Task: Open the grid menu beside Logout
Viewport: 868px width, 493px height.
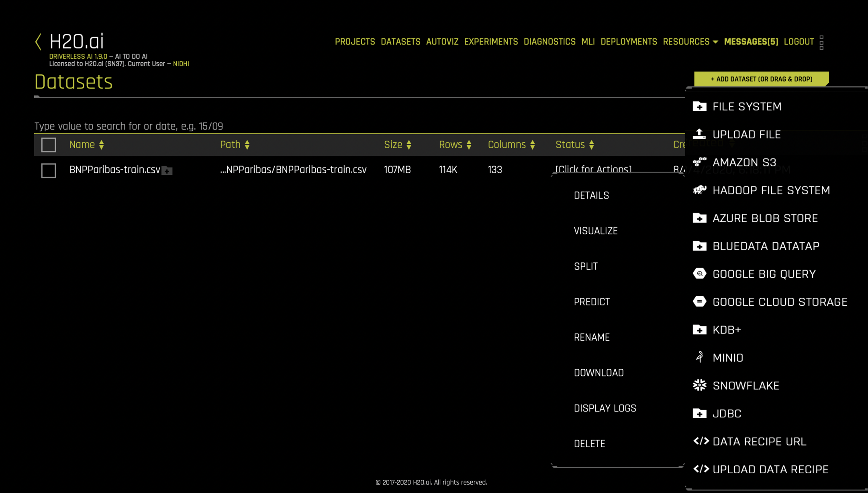Action: (822, 41)
